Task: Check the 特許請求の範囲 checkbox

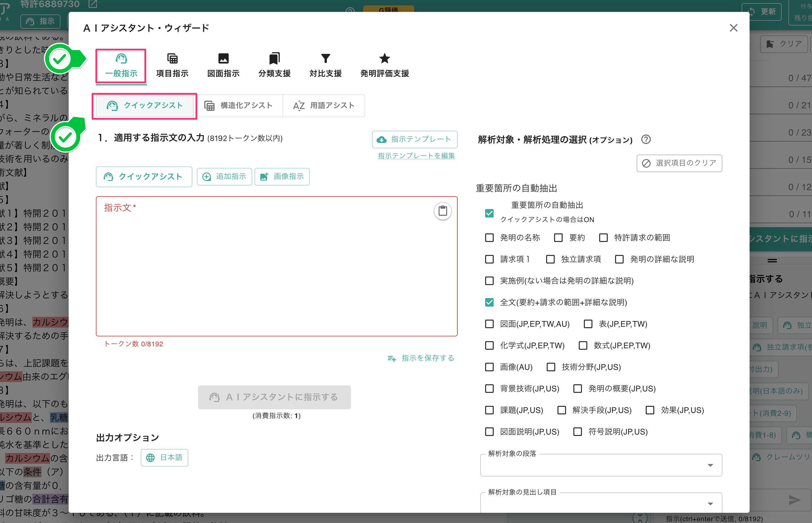Action: pos(603,238)
